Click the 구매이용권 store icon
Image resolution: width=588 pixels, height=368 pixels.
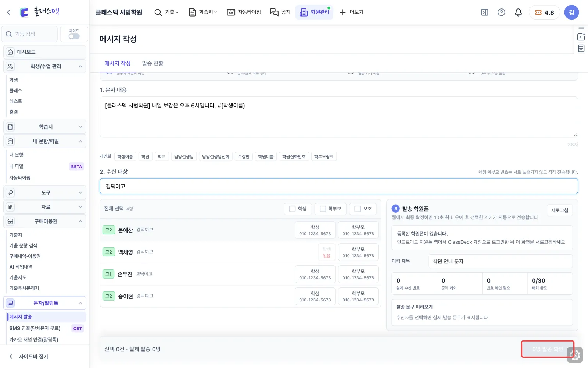[10, 221]
